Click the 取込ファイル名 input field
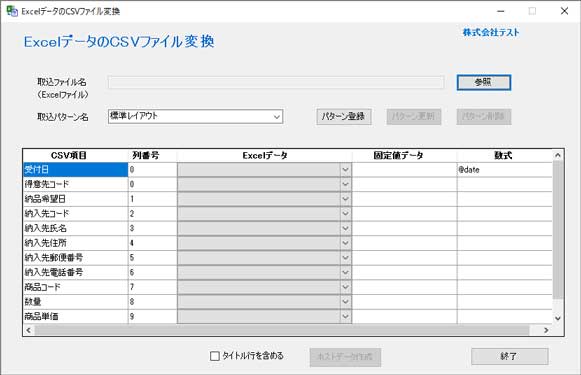The image size is (581, 375). coord(276,82)
